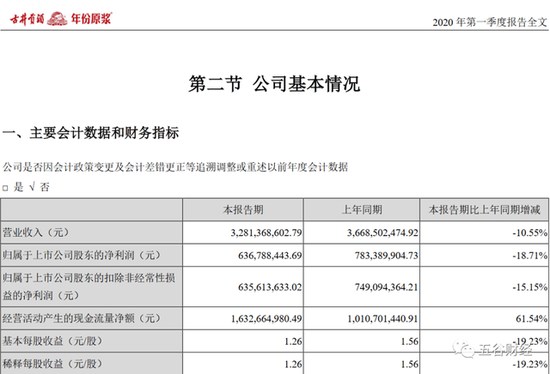Click the 基本每股收益（元/股）row label
Image resolution: width=550 pixels, height=374 pixels.
tap(53, 341)
